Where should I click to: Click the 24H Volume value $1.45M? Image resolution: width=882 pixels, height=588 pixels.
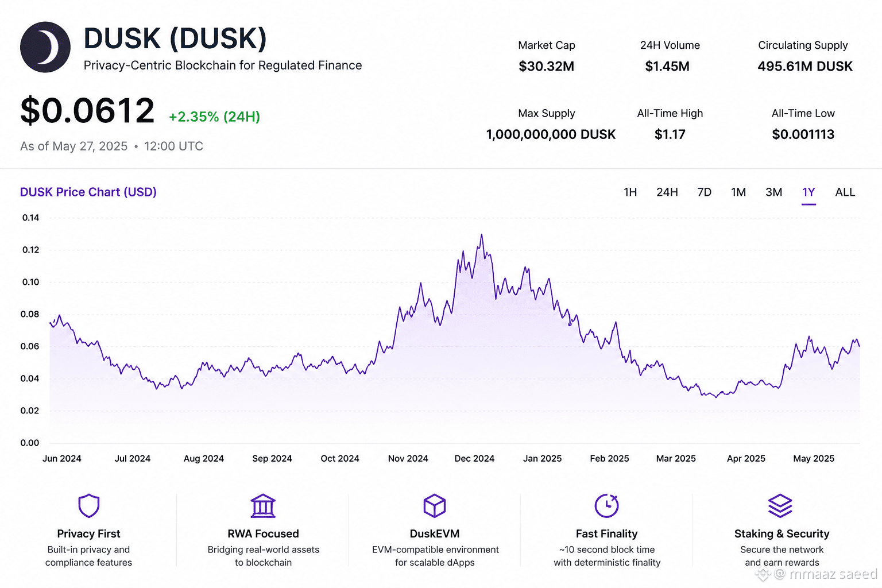tap(667, 67)
